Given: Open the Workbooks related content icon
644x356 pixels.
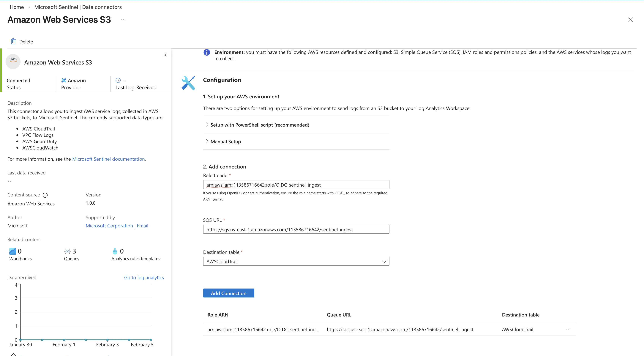Looking at the screenshot, I should (12, 251).
